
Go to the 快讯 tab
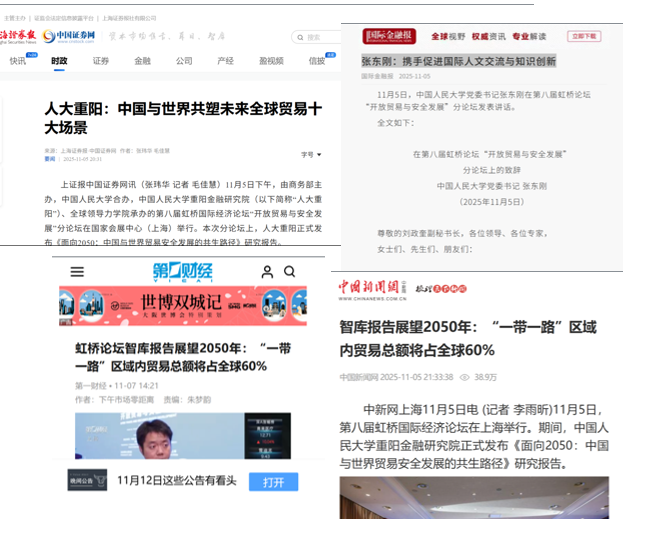tap(18, 61)
